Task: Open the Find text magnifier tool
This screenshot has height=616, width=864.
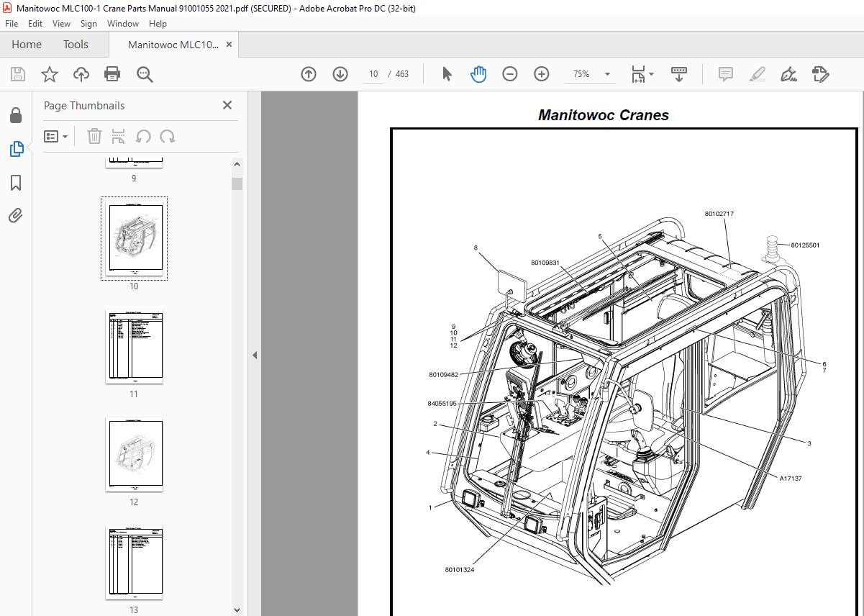Action: click(145, 74)
